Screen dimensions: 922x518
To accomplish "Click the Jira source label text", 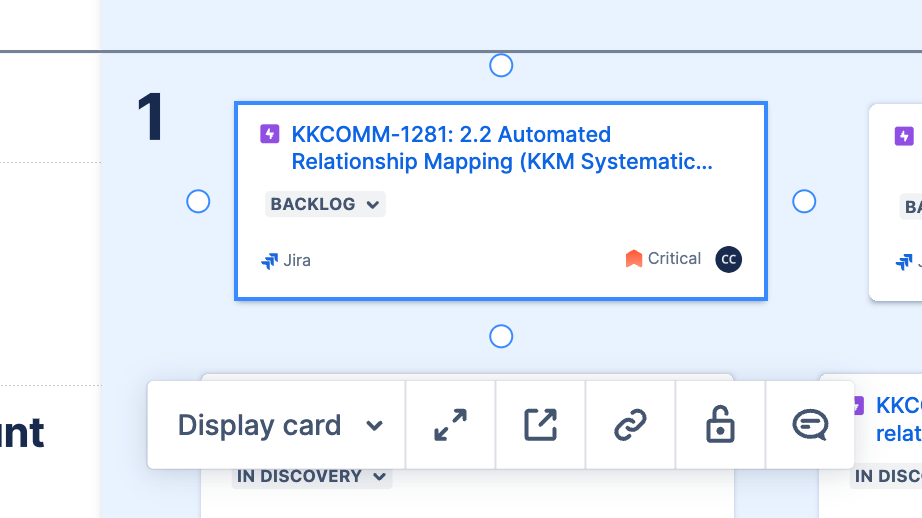I will (297, 260).
